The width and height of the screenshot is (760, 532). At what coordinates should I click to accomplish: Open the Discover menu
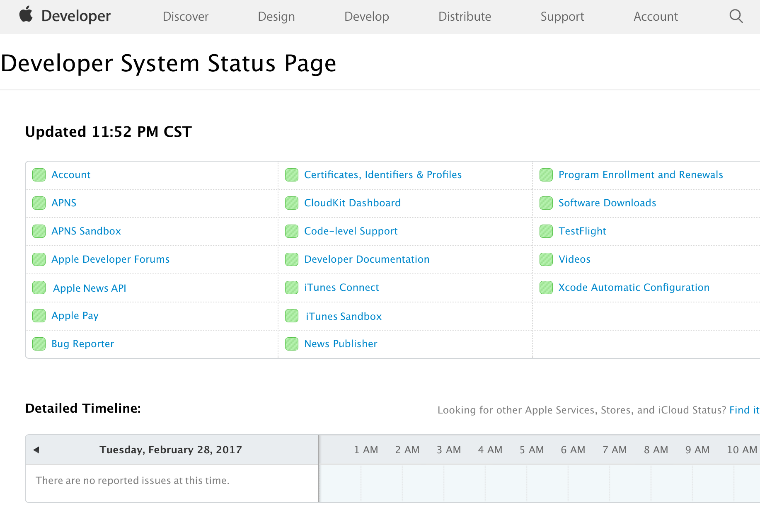pos(186,17)
